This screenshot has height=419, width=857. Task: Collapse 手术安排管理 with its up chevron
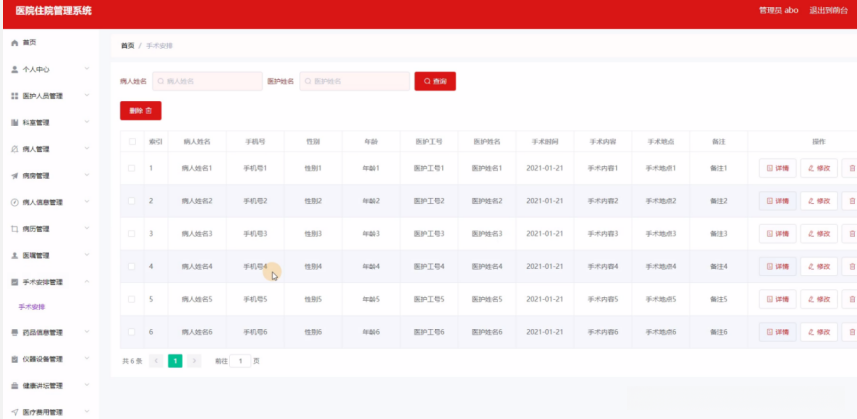coord(87,282)
